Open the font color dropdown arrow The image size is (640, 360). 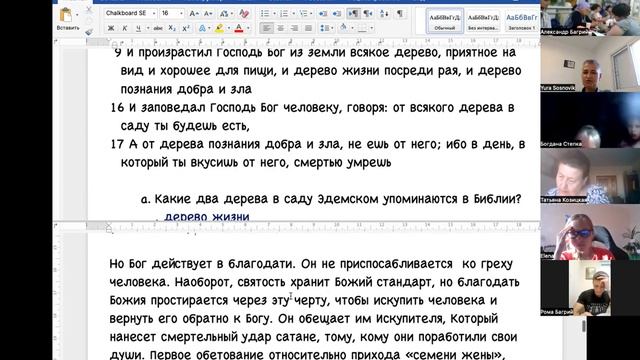248,28
